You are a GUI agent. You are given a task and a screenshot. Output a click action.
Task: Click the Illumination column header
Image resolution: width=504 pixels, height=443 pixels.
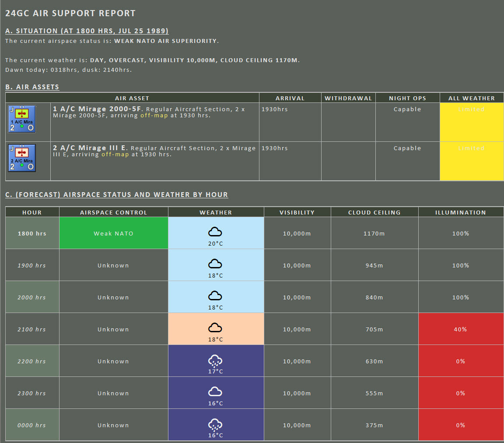click(461, 212)
